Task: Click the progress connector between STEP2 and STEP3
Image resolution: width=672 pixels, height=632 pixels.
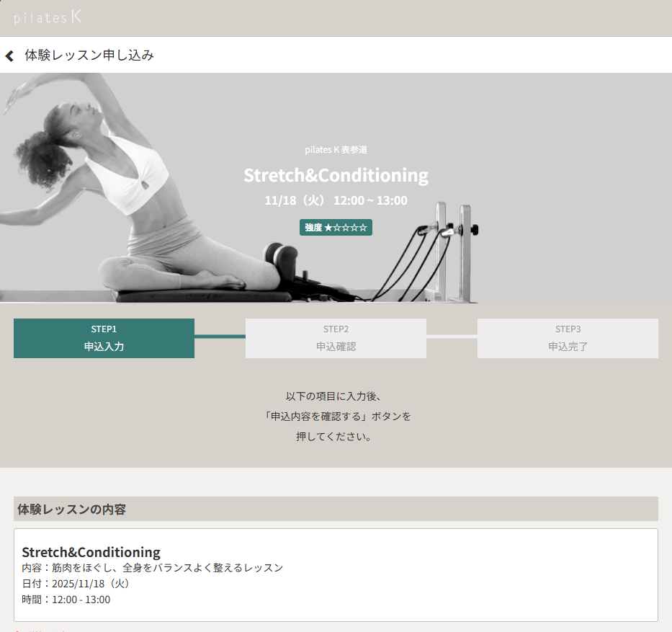Action: click(452, 337)
